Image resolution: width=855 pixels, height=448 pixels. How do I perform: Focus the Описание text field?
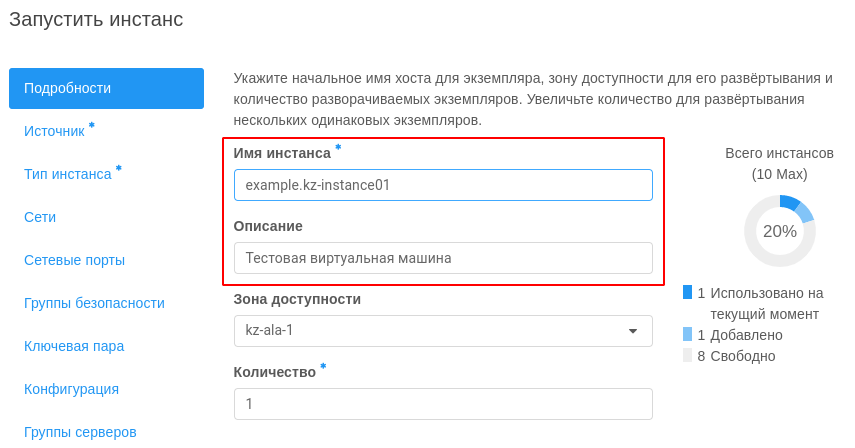443,258
